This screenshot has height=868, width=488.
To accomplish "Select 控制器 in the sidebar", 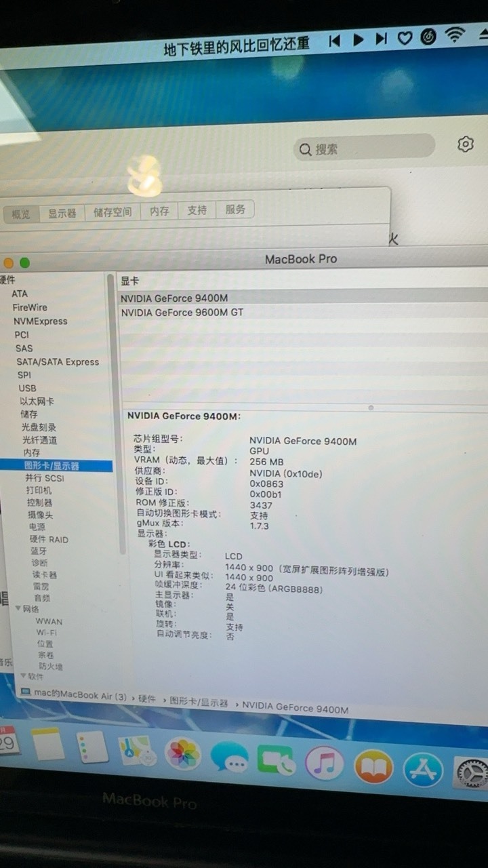I will [x=40, y=502].
